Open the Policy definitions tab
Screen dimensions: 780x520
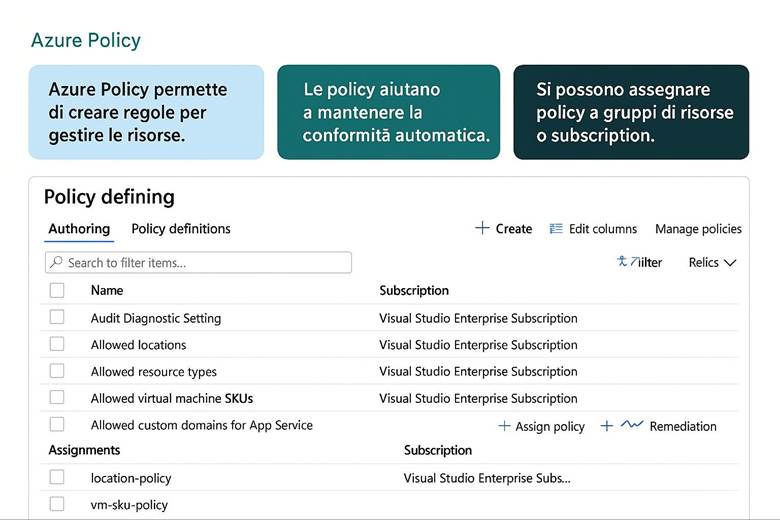pyautogui.click(x=181, y=229)
